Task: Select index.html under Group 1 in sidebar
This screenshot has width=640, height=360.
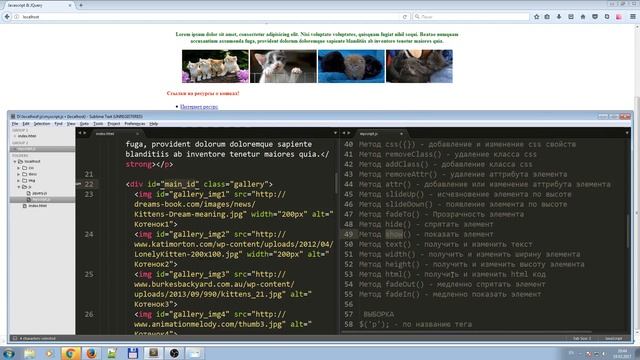Action: [x=27, y=136]
